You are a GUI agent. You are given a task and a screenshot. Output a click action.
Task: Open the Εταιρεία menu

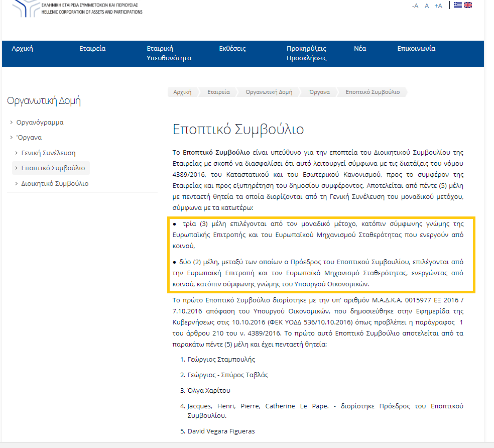pyautogui.click(x=92, y=49)
